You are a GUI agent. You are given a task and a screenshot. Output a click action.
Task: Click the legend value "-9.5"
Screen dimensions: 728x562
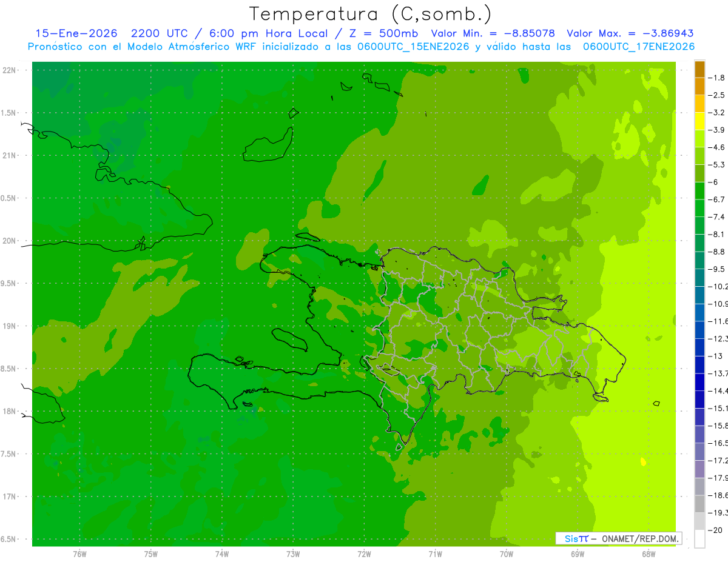click(x=716, y=269)
